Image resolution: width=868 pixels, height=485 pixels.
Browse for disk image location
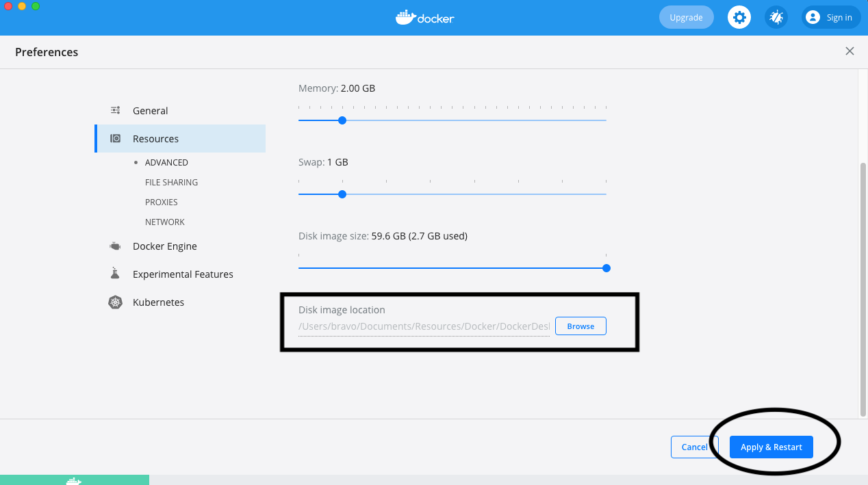[580, 326]
